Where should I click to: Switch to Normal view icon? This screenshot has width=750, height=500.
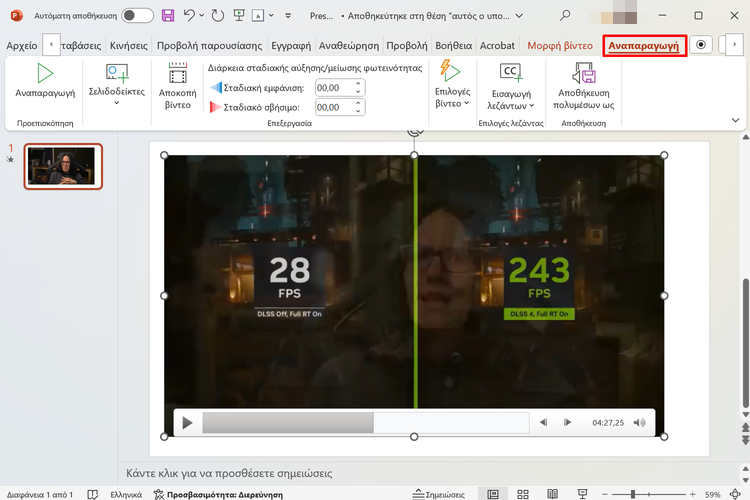(493, 494)
